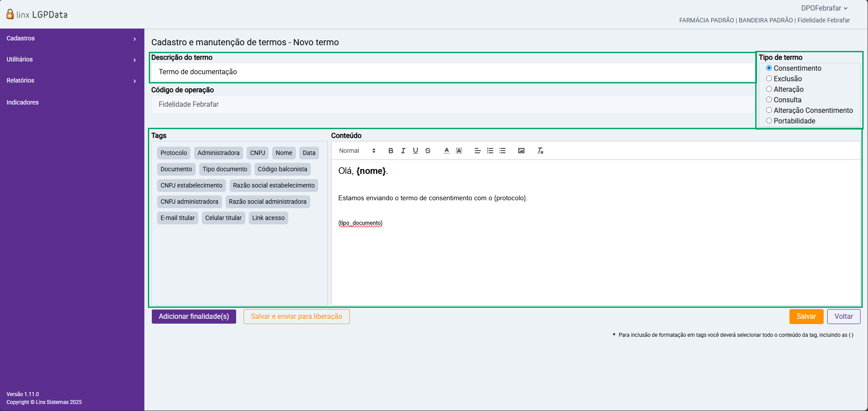Open the text color picker
The image size is (868, 411).
pyautogui.click(x=446, y=151)
